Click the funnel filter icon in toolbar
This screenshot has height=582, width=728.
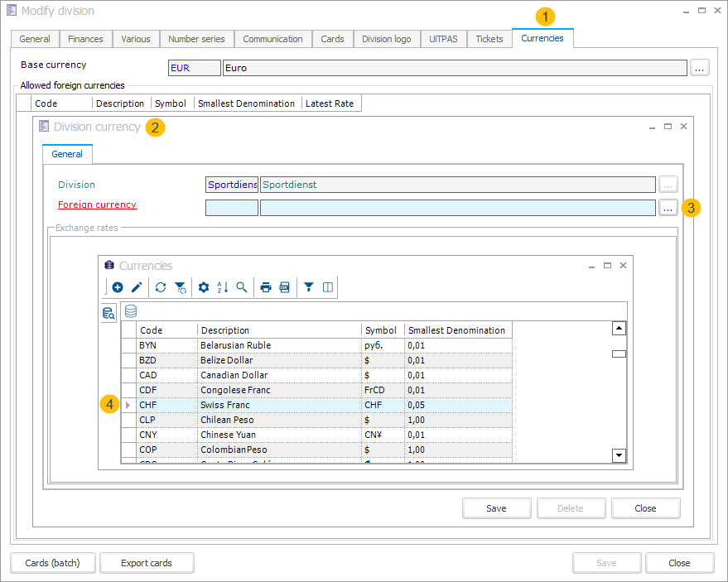point(309,287)
